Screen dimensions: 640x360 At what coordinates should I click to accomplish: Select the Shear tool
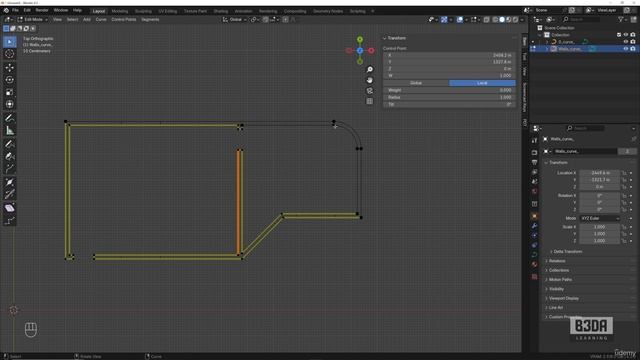[x=9, y=208]
